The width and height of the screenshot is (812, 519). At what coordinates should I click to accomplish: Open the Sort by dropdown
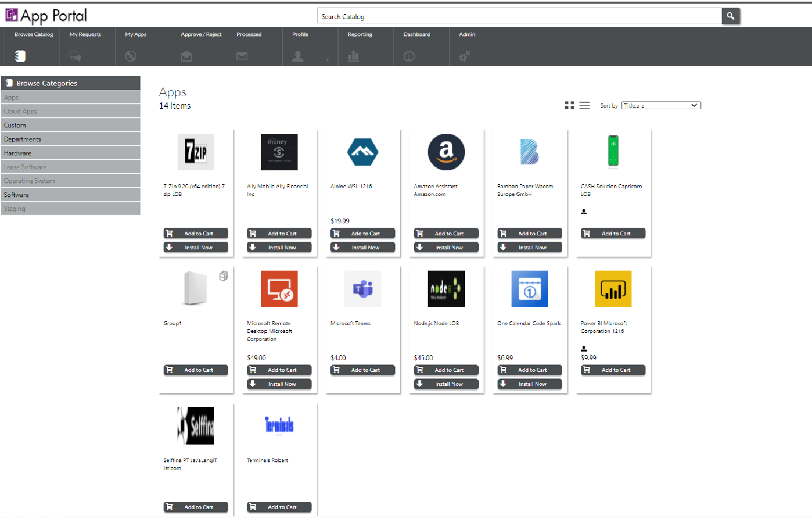click(661, 106)
